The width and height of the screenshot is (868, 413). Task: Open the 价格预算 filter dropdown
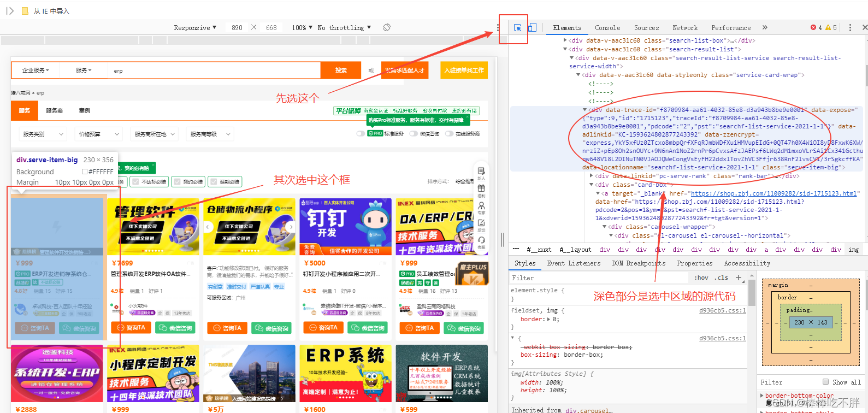99,134
